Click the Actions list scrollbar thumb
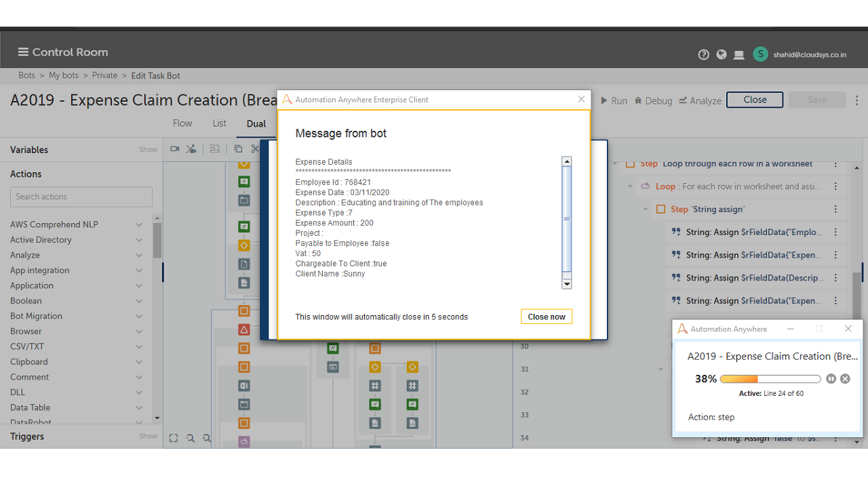Viewport: 868px width, 488px height. [x=157, y=241]
